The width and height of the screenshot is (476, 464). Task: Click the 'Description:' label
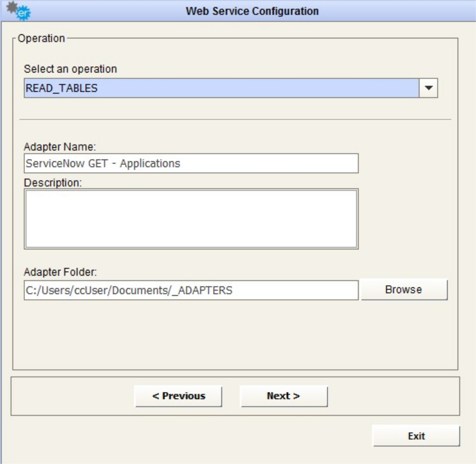[x=53, y=183]
